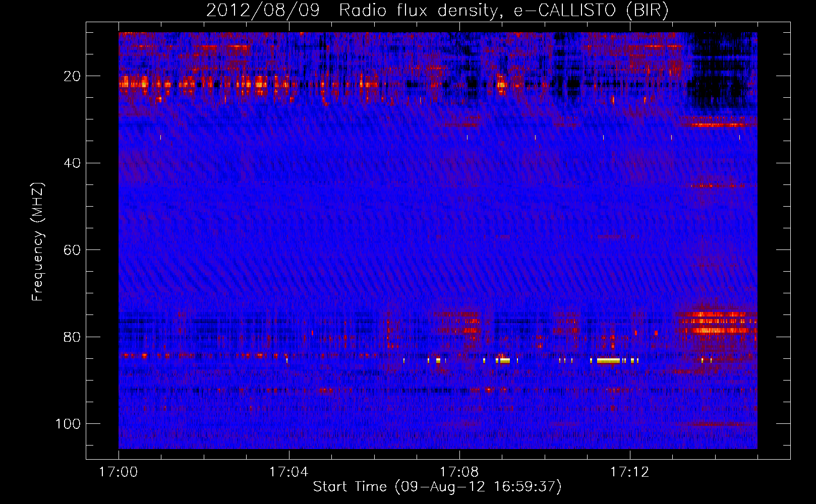816x504 pixels.
Task: Select the 17:12 time axis label
Action: [629, 472]
